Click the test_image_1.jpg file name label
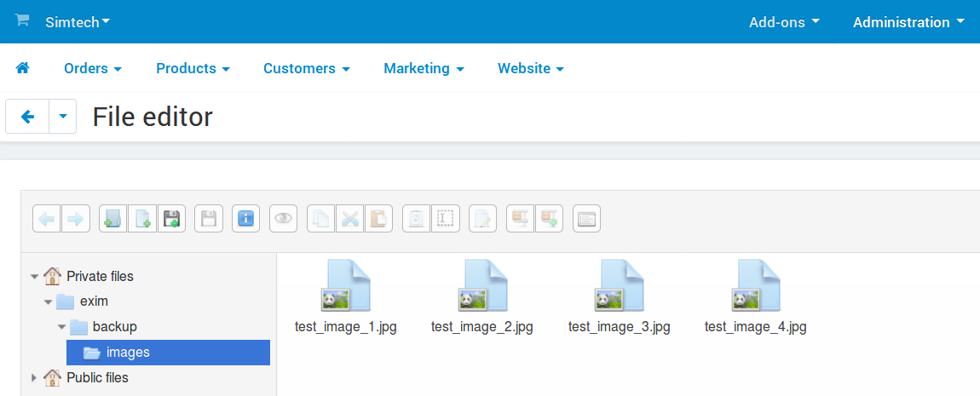 pos(346,327)
